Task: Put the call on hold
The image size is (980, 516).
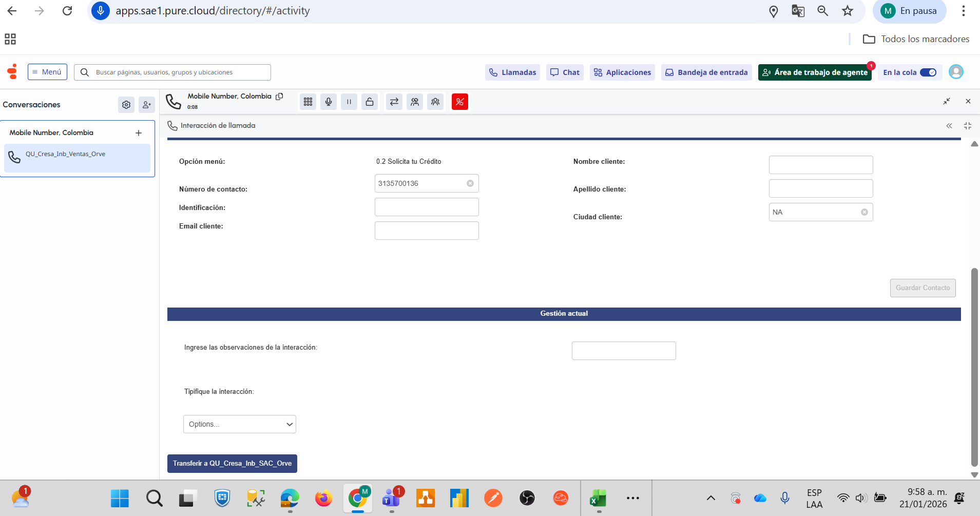Action: pyautogui.click(x=349, y=102)
